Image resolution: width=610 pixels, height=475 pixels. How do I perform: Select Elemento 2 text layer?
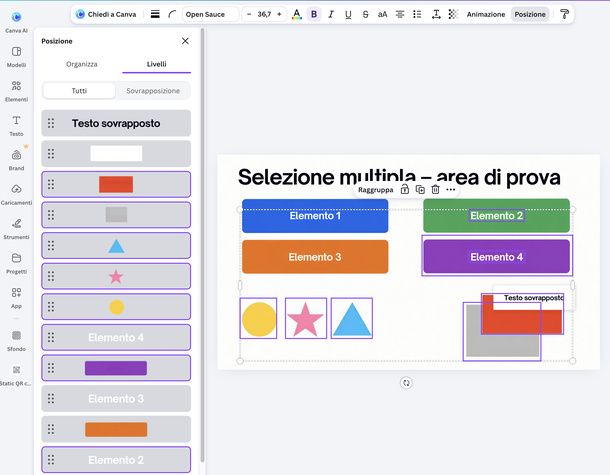click(x=116, y=460)
